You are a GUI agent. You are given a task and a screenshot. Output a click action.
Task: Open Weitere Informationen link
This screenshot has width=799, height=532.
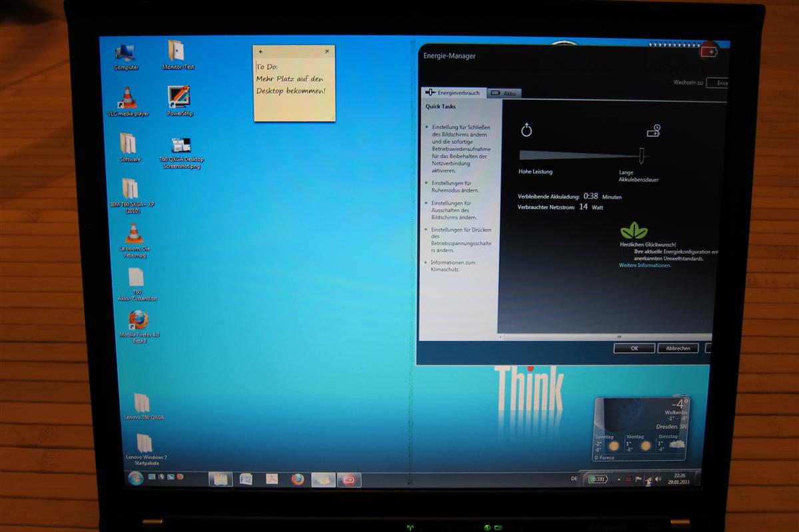click(645, 265)
